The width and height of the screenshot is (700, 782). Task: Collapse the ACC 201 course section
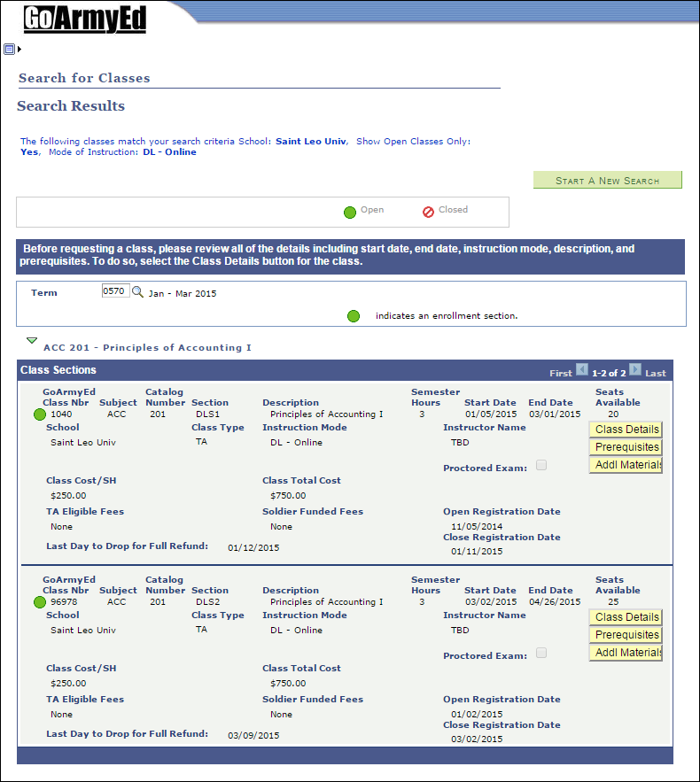(32, 341)
